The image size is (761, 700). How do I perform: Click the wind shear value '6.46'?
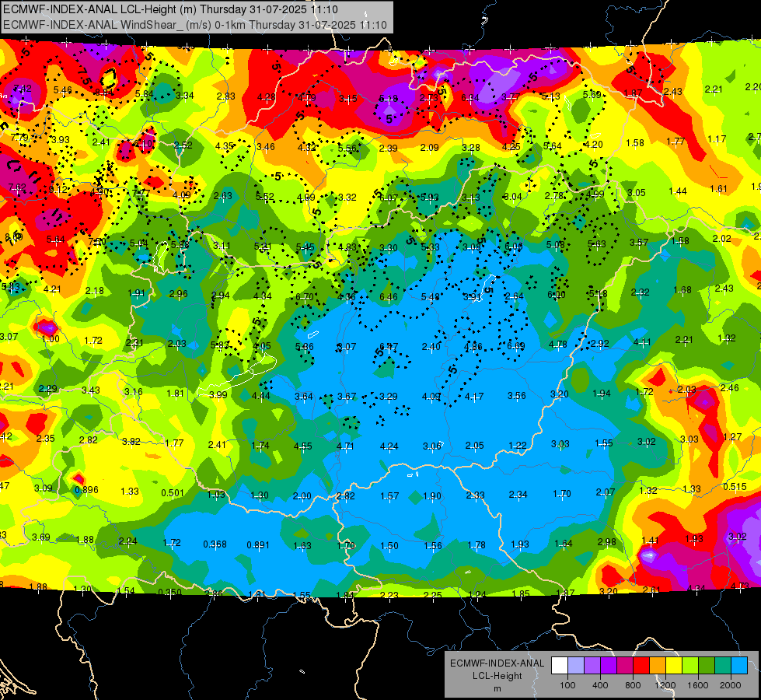(388, 297)
